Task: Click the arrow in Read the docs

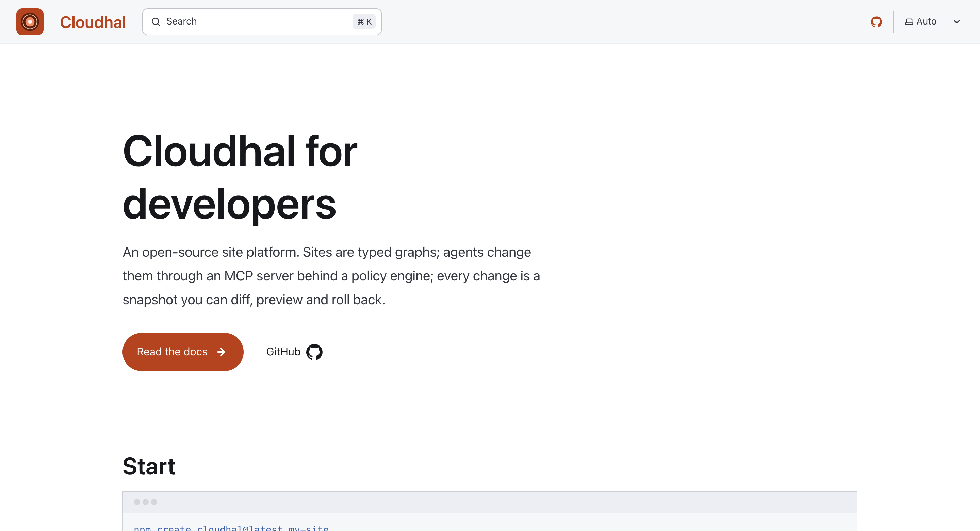Action: pos(221,352)
